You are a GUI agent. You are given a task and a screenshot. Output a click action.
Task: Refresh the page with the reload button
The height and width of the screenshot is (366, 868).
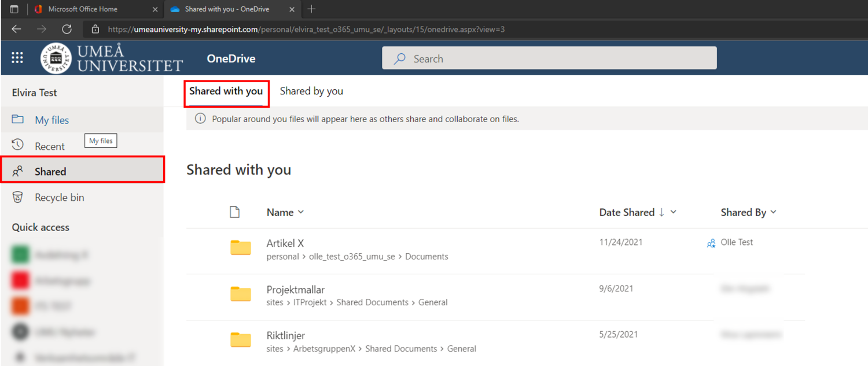point(67,29)
